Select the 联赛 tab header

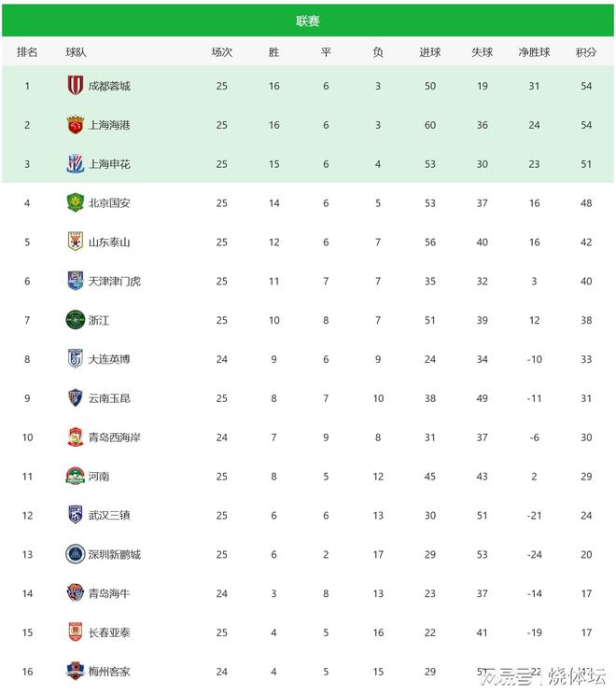tap(308, 21)
